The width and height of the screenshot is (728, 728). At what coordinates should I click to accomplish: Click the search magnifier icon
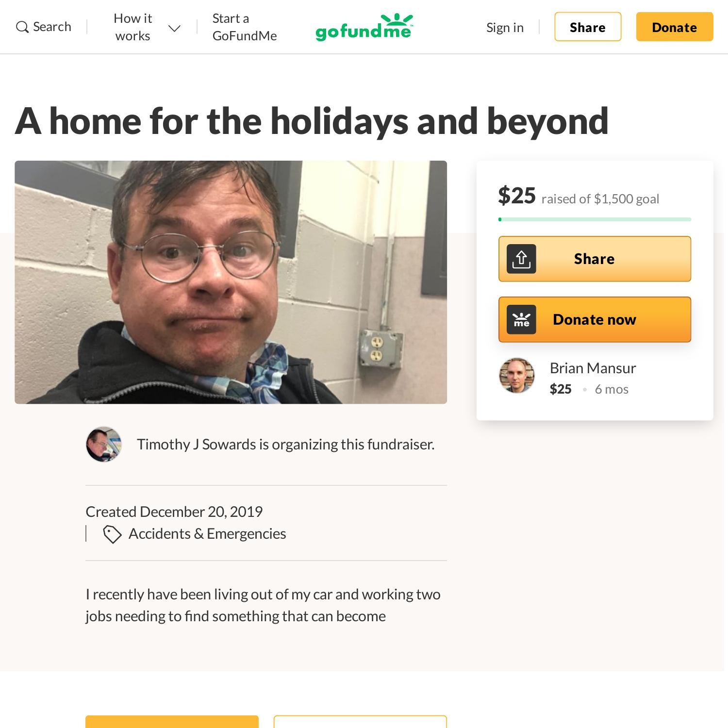tap(22, 27)
